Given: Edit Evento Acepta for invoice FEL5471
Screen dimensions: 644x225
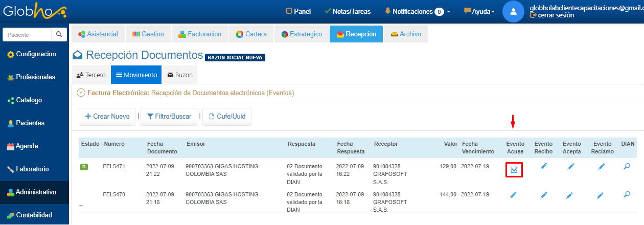Looking at the screenshot, I should click(571, 167).
